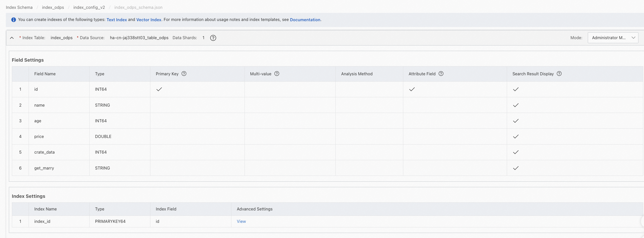This screenshot has width=644, height=238.
Task: Toggle the Attribute Field checkmark for id
Action: click(412, 89)
